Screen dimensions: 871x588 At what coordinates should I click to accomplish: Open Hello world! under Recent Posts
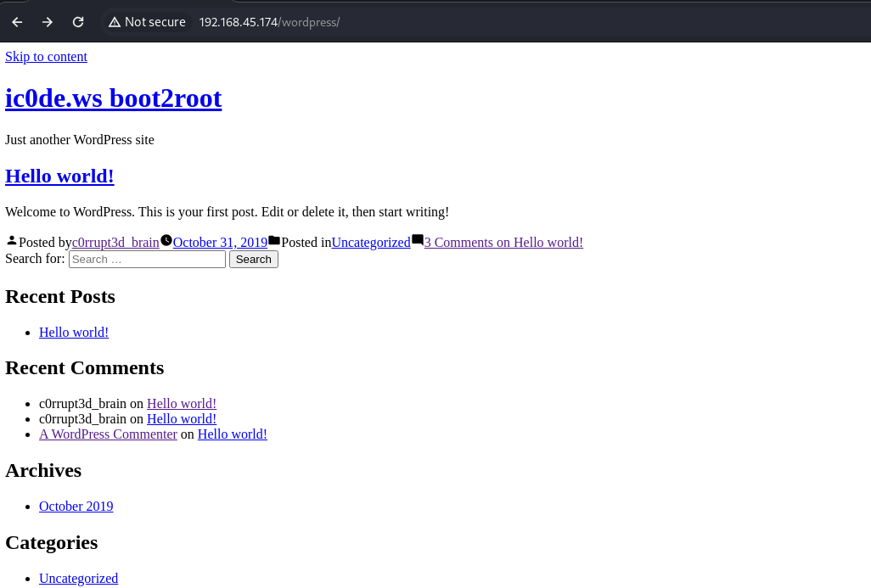click(74, 333)
